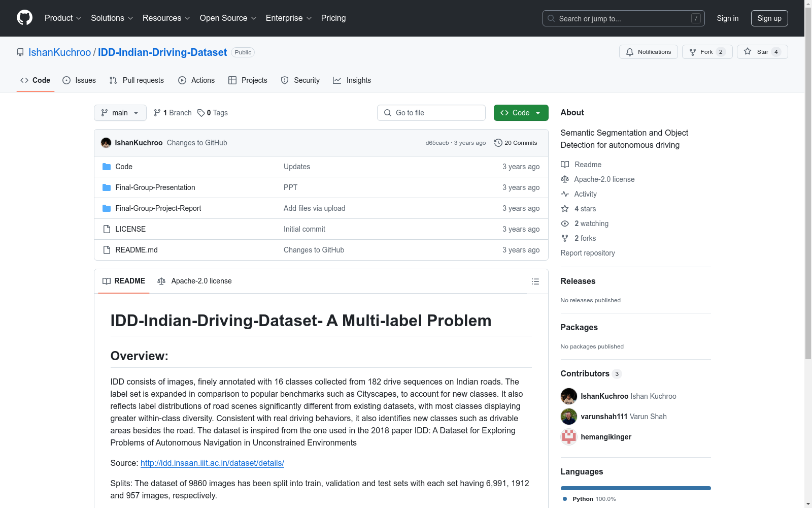The image size is (812, 508).
Task: Click the forks icon in About
Action: pos(565,238)
